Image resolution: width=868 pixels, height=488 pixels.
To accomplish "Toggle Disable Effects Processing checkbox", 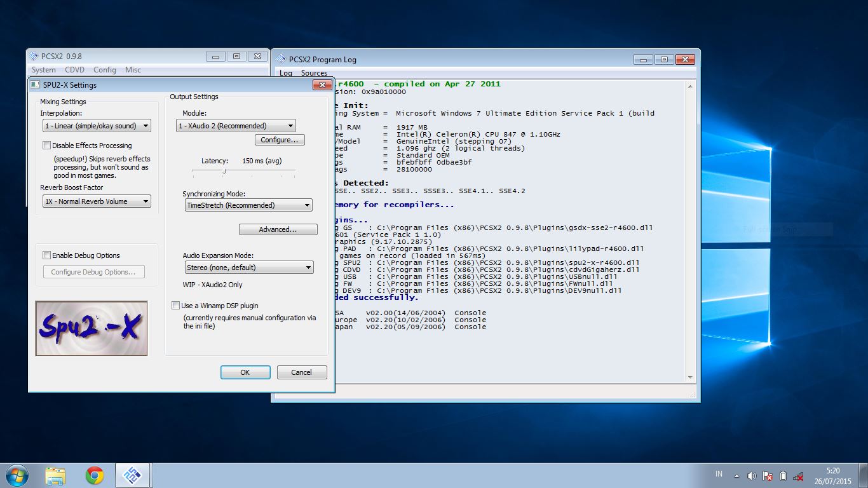I will click(x=46, y=146).
